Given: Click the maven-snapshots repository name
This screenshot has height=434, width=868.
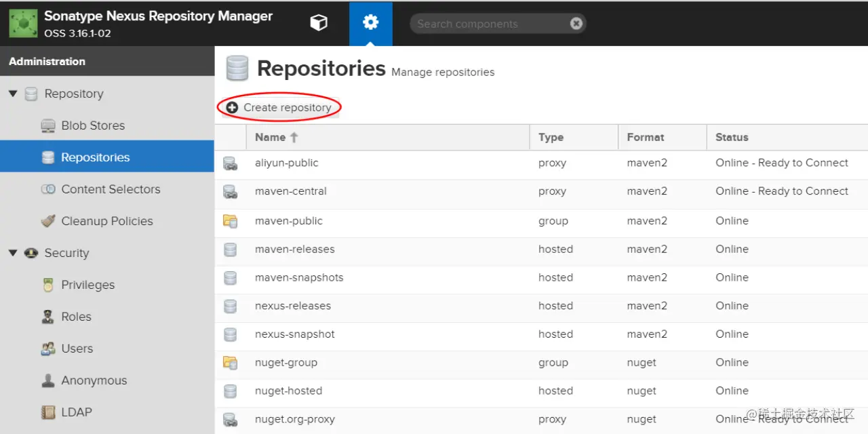Looking at the screenshot, I should [x=299, y=277].
